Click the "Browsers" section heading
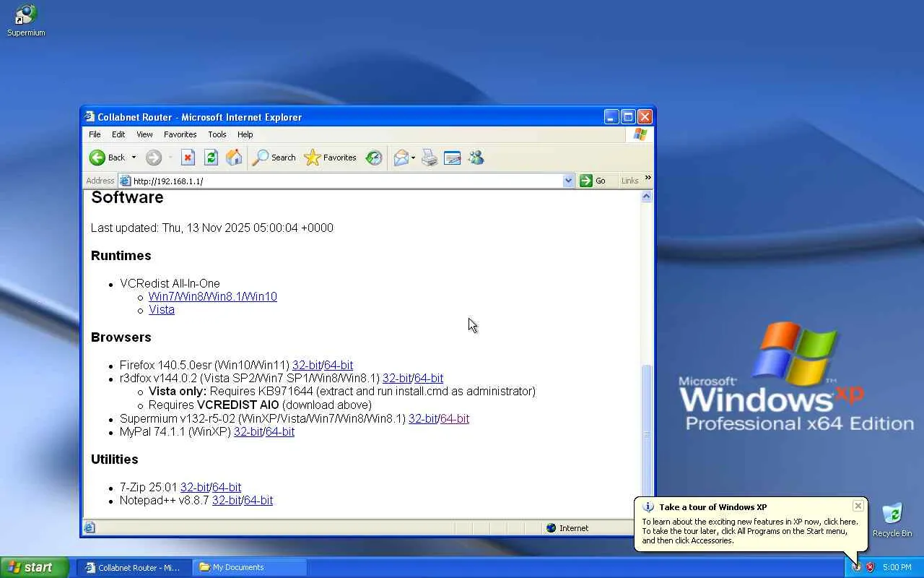This screenshot has width=924, height=578. tap(121, 337)
